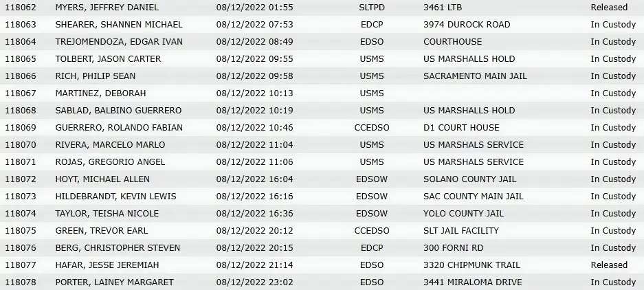Select the 3974 Durock Road address
Viewport: 644px width, 290px height.
click(467, 25)
